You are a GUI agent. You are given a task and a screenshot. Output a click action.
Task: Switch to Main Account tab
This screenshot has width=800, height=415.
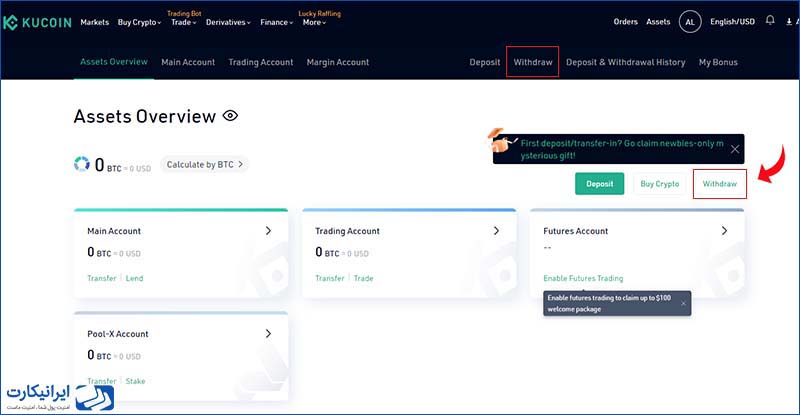click(x=188, y=62)
